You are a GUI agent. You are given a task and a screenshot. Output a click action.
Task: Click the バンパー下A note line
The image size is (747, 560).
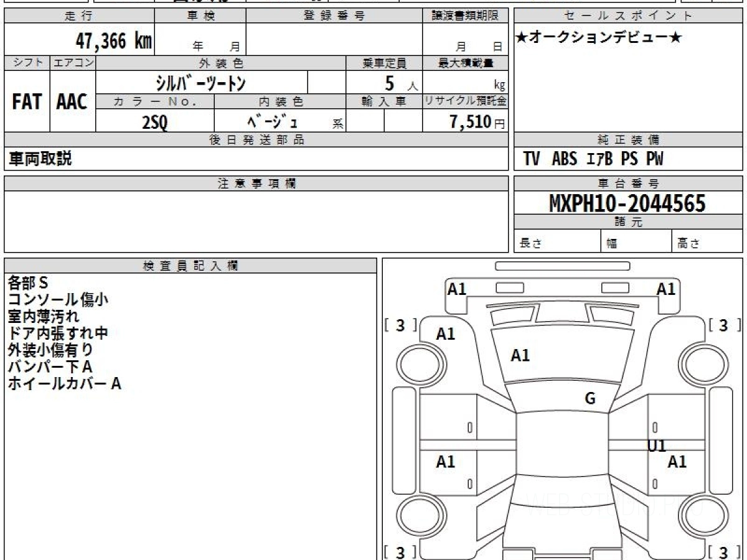point(50,367)
